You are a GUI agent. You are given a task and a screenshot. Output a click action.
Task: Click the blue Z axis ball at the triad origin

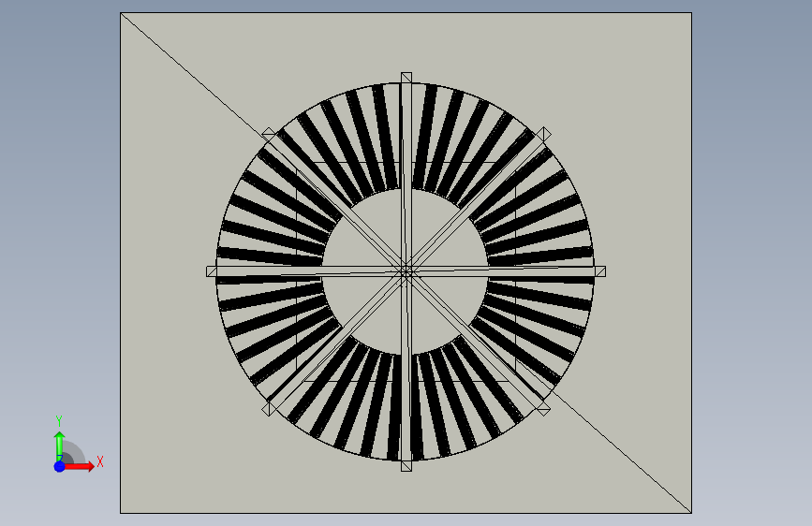click(60, 466)
